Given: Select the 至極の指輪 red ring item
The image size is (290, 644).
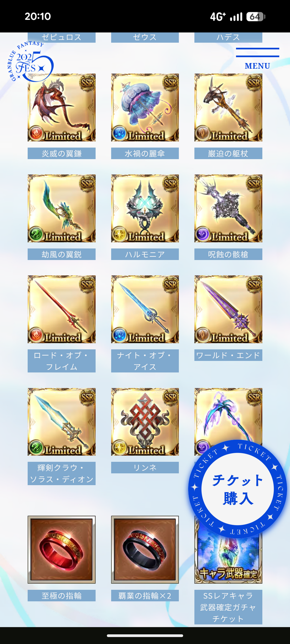Looking at the screenshot, I should (x=62, y=550).
